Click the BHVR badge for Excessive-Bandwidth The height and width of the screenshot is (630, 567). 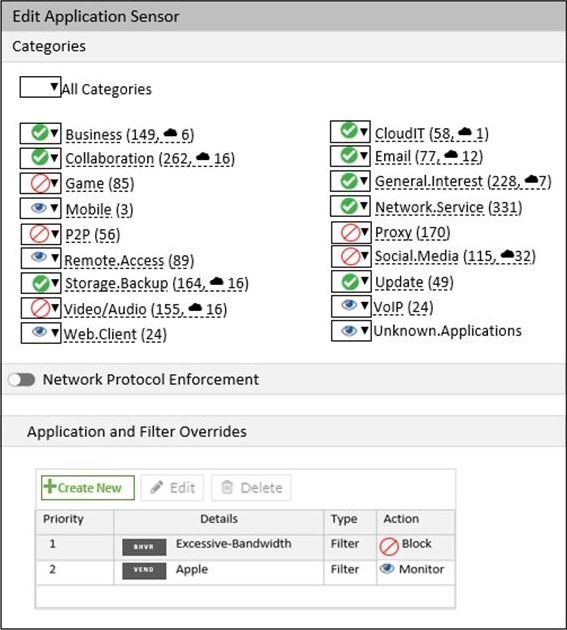coord(144,547)
